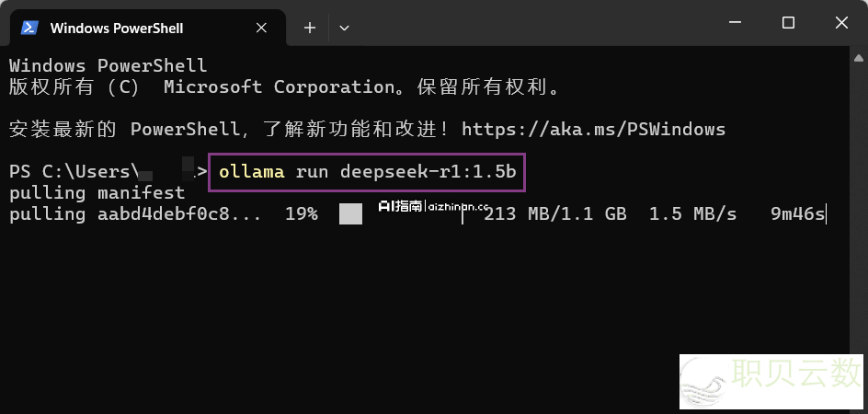Minimize the terminal window
Screen dimensions: 868x414
point(736,23)
